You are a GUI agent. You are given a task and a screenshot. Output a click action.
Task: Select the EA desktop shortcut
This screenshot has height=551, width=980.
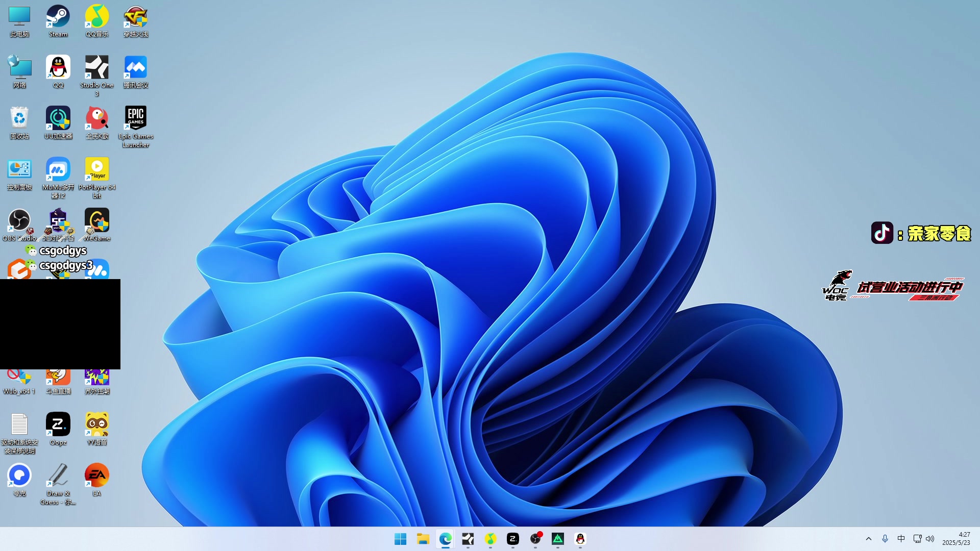(97, 481)
